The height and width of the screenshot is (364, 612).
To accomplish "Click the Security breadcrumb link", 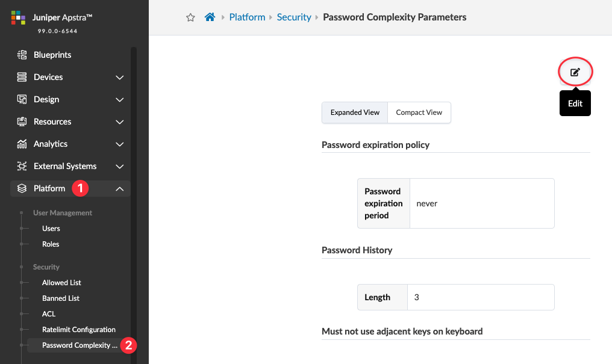I will click(294, 17).
